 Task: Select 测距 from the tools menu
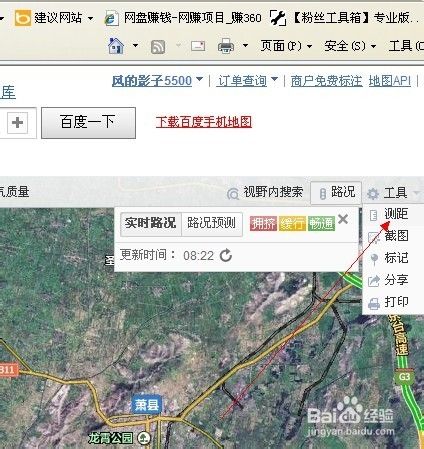[393, 214]
